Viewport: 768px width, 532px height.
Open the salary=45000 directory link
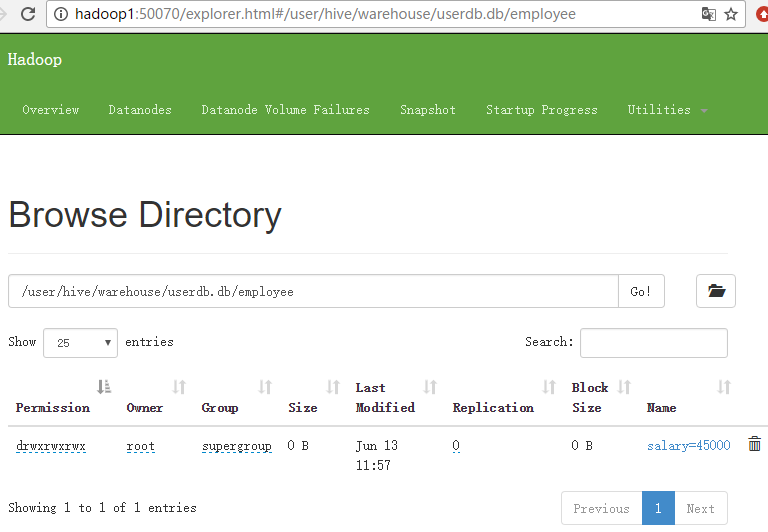688,445
